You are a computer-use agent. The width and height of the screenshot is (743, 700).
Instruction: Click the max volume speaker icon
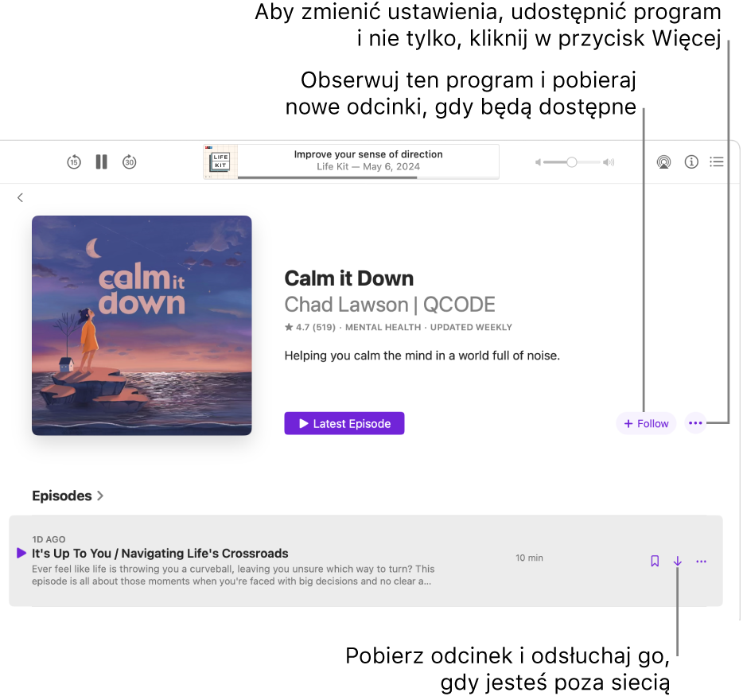[x=609, y=162]
